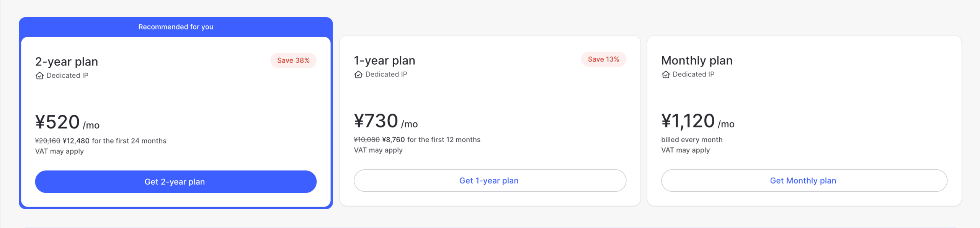Click the Save 13% badge

(603, 59)
